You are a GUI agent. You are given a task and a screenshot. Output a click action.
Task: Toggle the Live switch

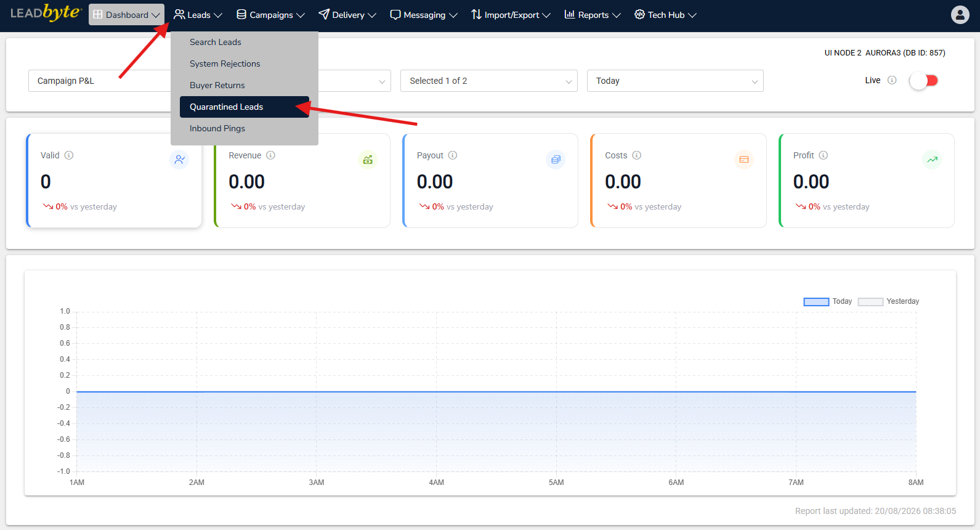(x=923, y=81)
